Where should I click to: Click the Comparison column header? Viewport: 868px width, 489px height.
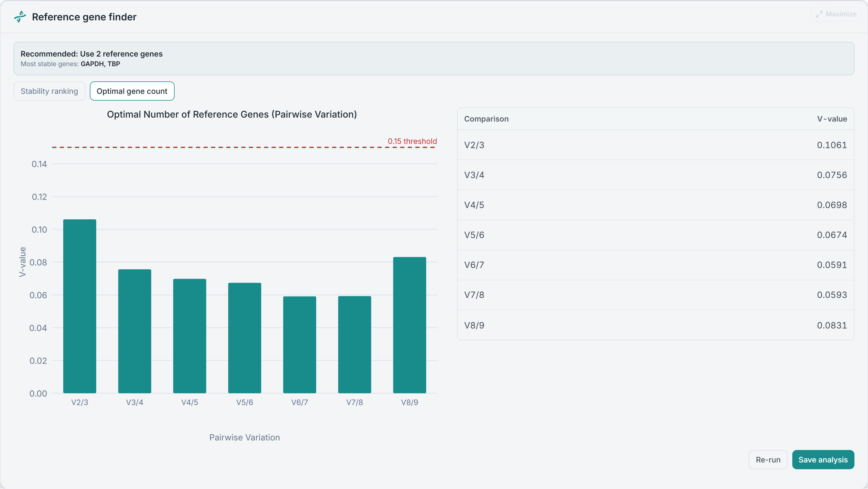pyautogui.click(x=486, y=119)
